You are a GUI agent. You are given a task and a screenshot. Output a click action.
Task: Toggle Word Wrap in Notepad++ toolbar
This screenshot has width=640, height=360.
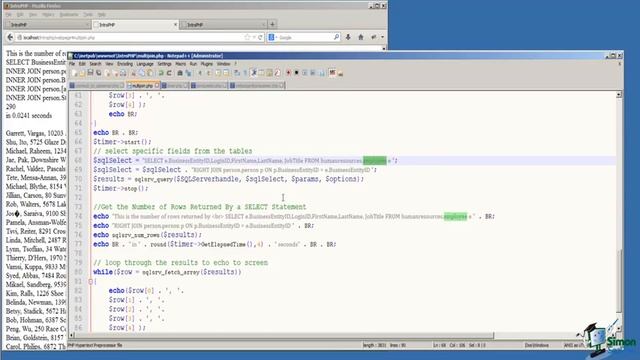tap(237, 73)
